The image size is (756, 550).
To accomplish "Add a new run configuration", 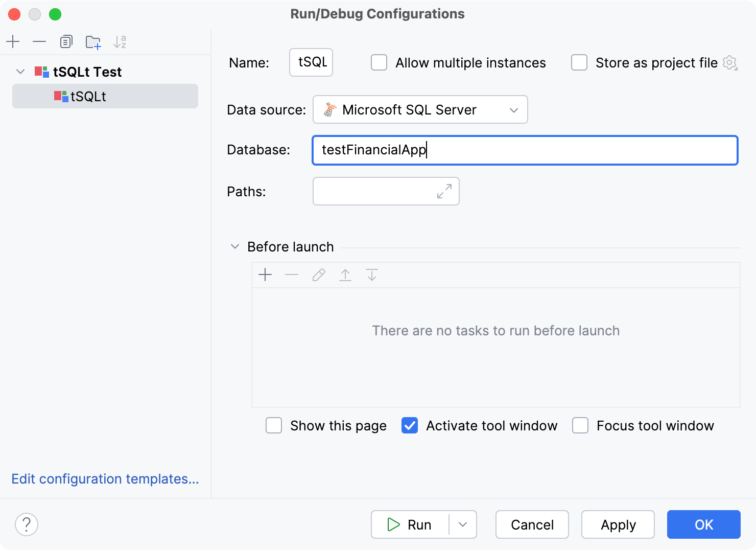I will tap(13, 41).
